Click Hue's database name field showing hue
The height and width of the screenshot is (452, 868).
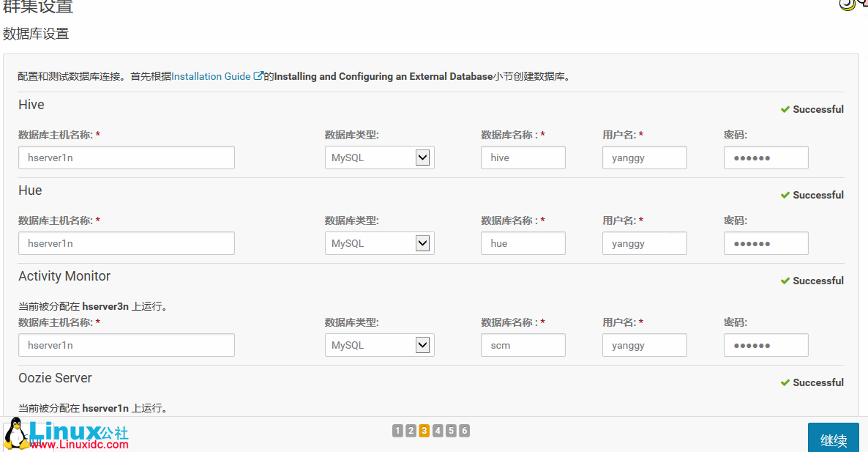pyautogui.click(x=523, y=242)
